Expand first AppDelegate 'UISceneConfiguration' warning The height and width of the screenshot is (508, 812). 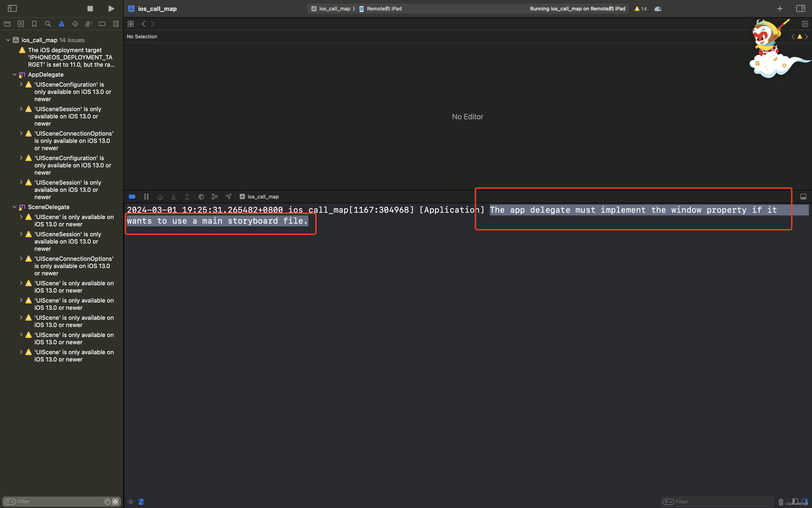(21, 84)
